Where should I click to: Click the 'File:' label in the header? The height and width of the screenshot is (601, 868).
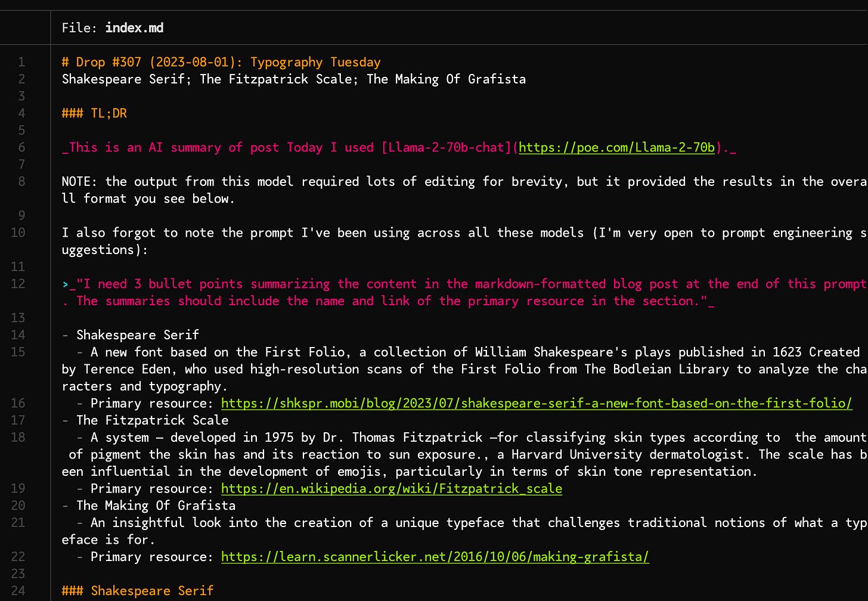80,27
